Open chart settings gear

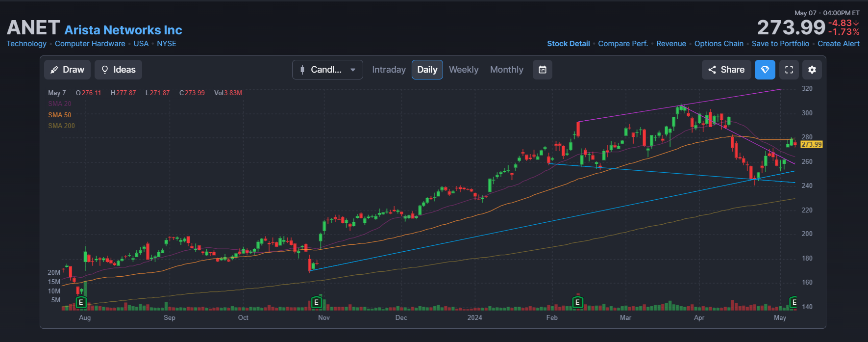pos(812,70)
